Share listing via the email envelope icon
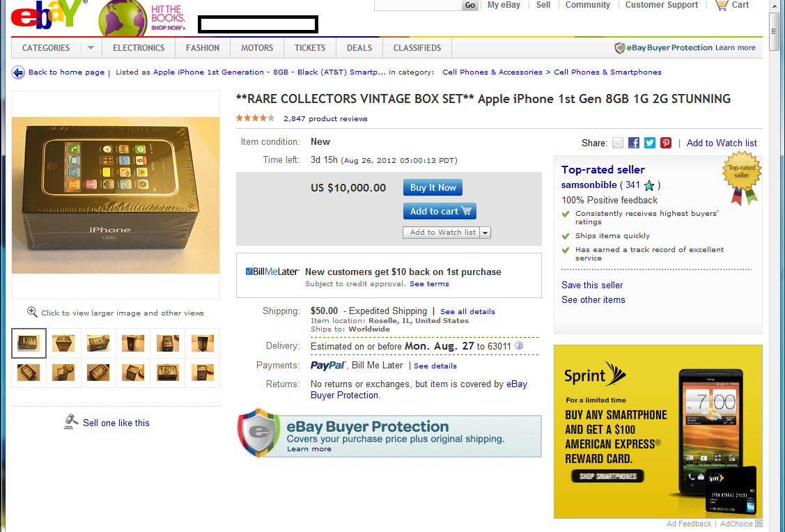Screen dimensions: 785x532 [x=618, y=143]
